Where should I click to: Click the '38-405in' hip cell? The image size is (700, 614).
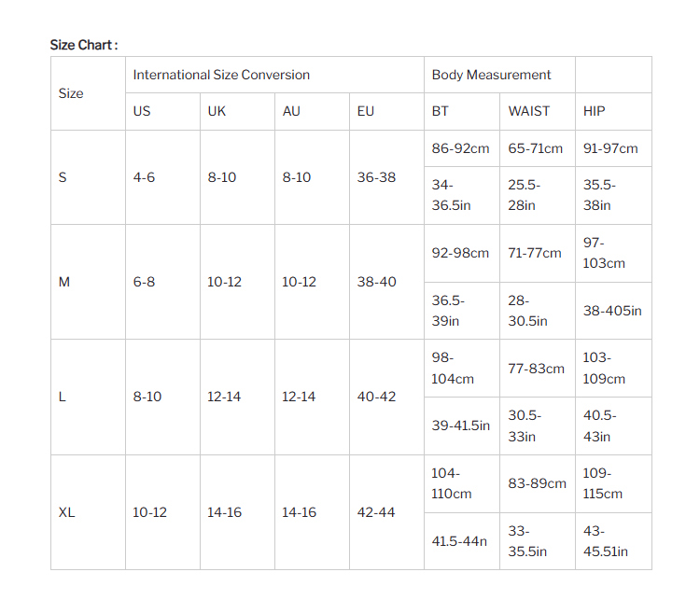[612, 311]
